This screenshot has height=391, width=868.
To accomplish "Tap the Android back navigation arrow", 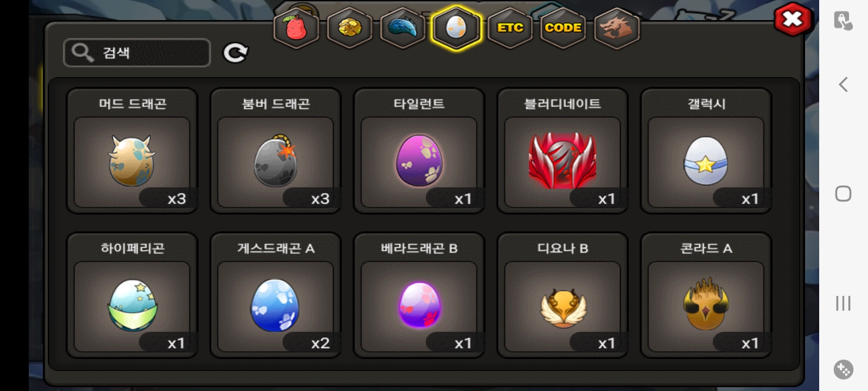I will pos(843,84).
